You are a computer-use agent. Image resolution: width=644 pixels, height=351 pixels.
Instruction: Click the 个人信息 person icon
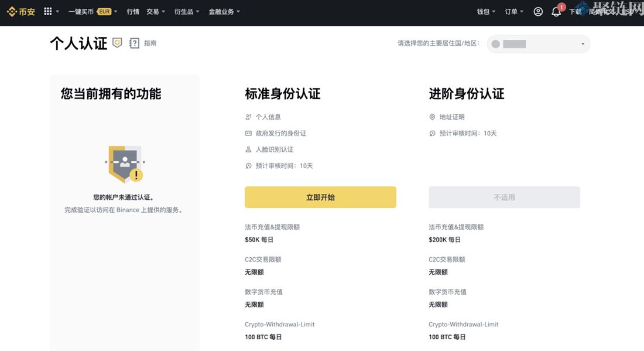pos(248,117)
